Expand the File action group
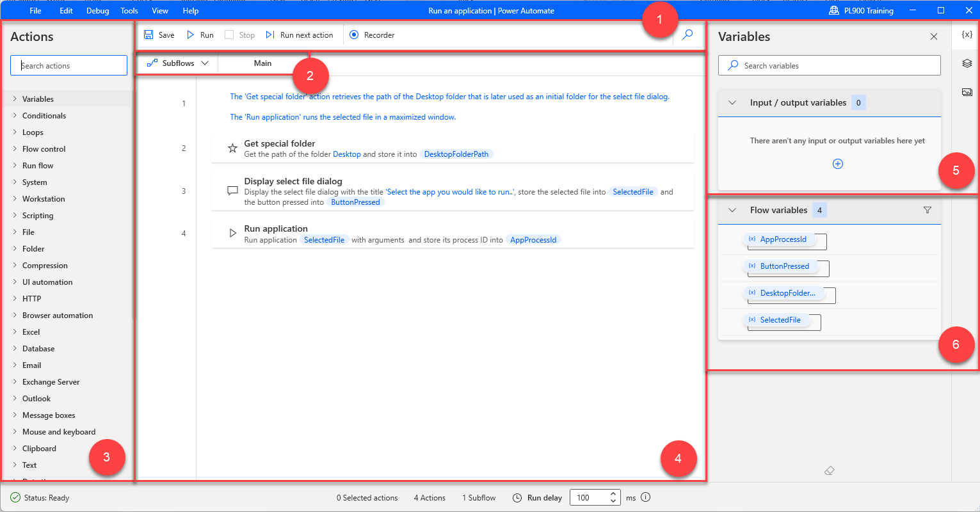Image resolution: width=980 pixels, height=512 pixels. pyautogui.click(x=15, y=232)
